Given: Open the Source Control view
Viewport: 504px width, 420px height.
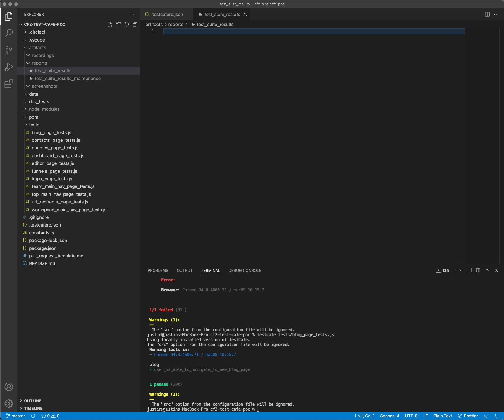Looking at the screenshot, I should [x=9, y=50].
